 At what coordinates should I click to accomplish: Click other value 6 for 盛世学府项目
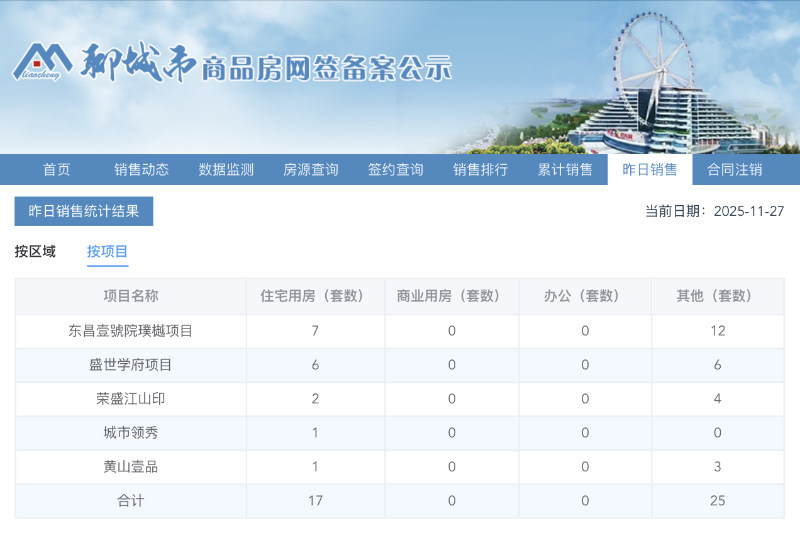pos(717,365)
